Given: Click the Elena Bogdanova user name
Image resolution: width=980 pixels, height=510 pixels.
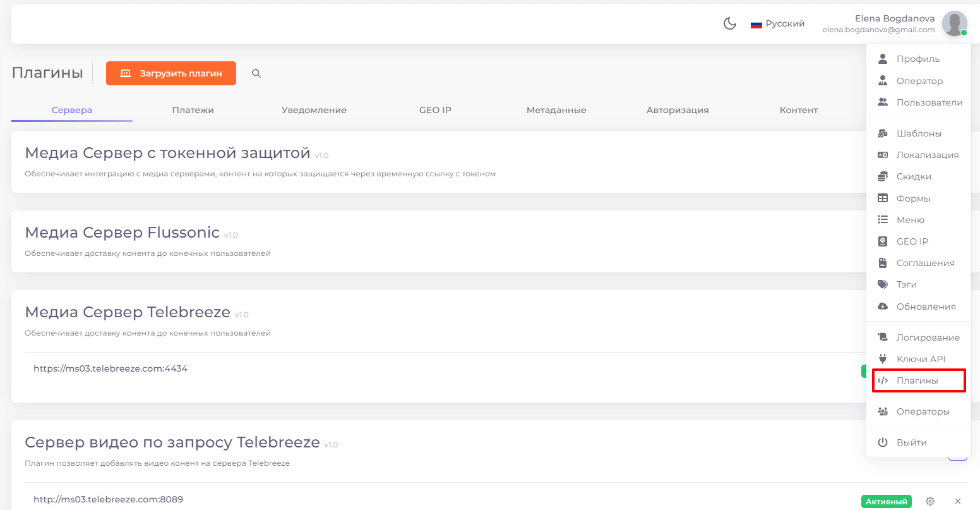Looking at the screenshot, I should point(895,18).
